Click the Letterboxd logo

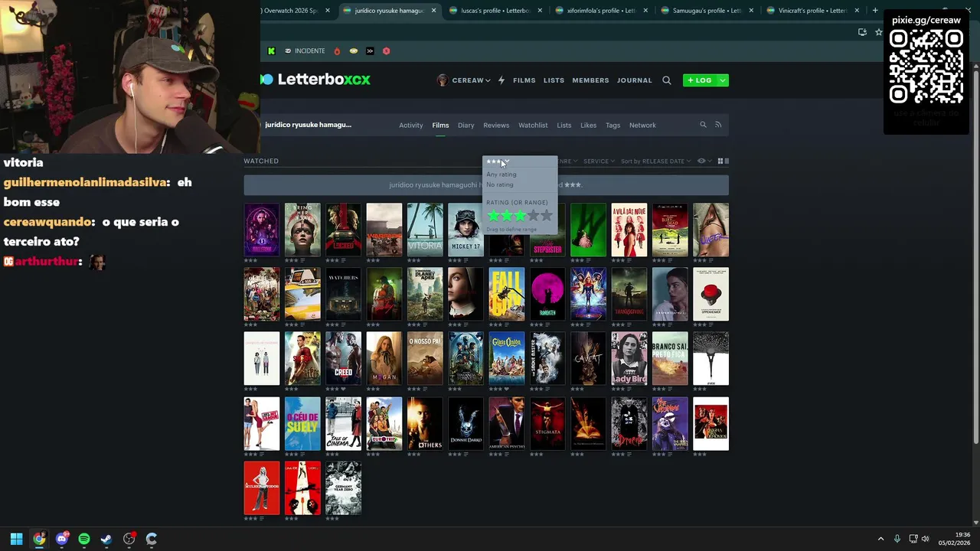[x=315, y=80]
